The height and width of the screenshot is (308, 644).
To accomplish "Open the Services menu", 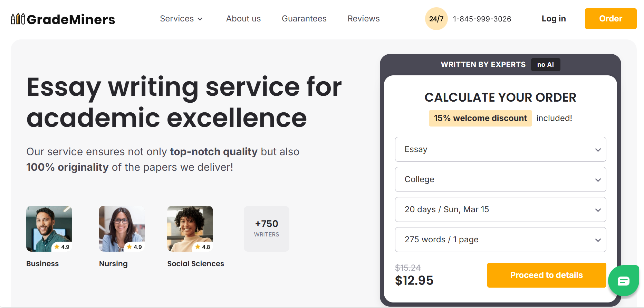I will [177, 19].
